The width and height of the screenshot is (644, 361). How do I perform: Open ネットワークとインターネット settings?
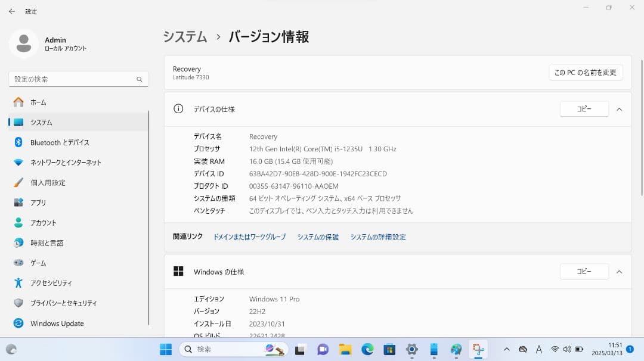pyautogui.click(x=66, y=162)
